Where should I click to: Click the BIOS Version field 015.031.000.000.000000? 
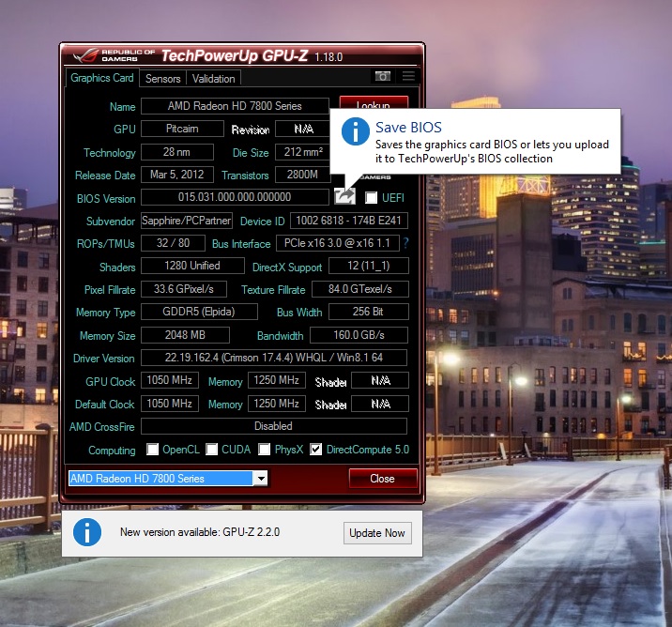click(x=235, y=197)
